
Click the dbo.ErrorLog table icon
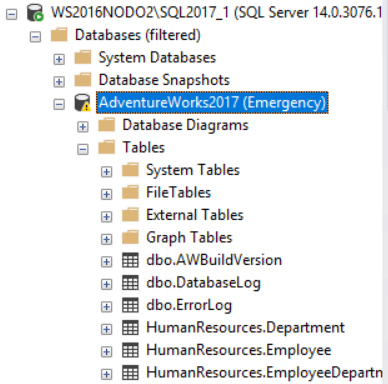pos(130,305)
